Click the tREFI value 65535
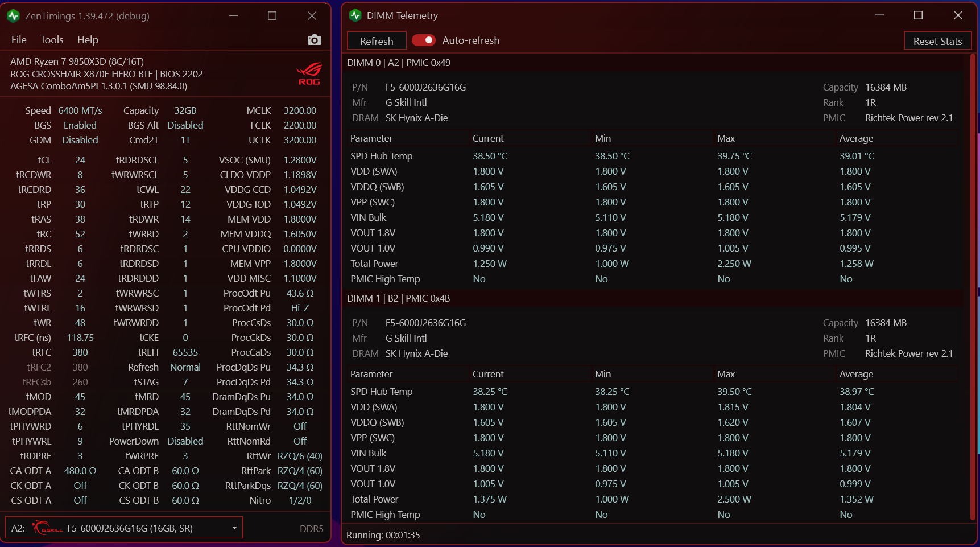Screen dimensions: 980x547 (185, 352)
